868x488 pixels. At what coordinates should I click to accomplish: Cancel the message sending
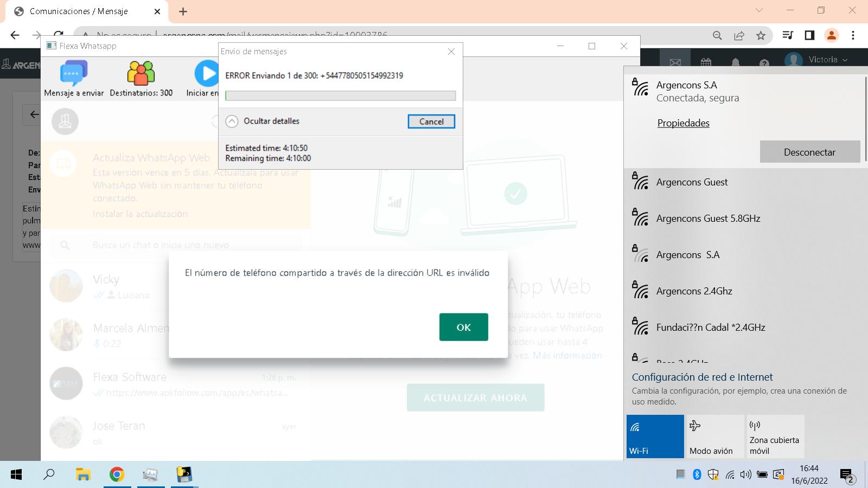(x=431, y=121)
